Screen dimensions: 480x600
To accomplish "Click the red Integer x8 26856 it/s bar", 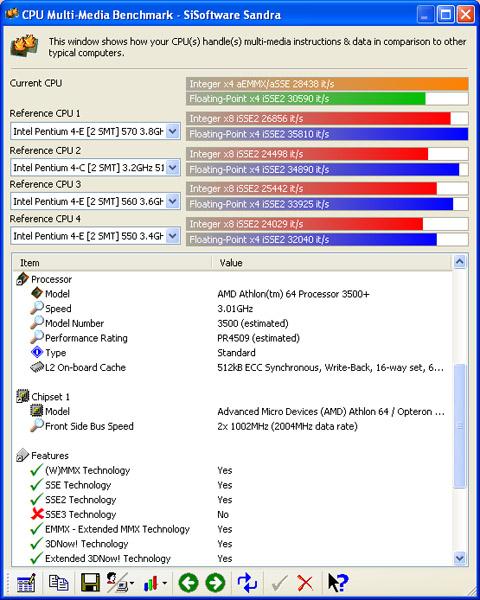I will (x=318, y=119).
